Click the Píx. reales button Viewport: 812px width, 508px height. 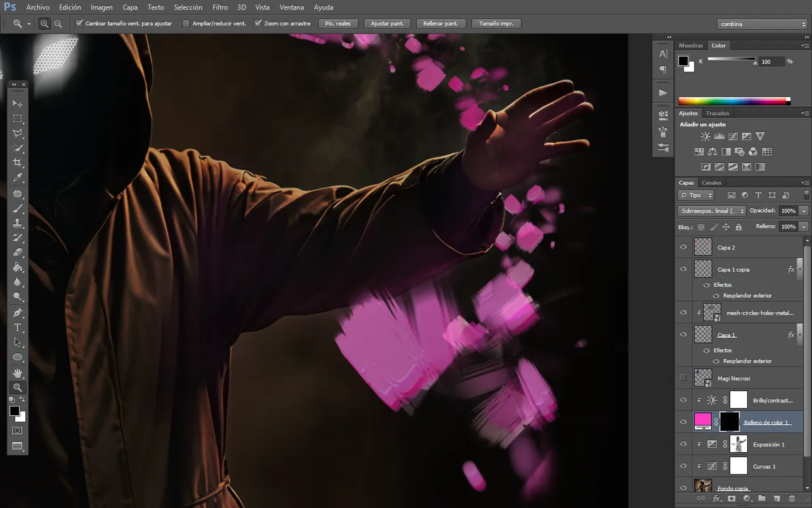[338, 23]
